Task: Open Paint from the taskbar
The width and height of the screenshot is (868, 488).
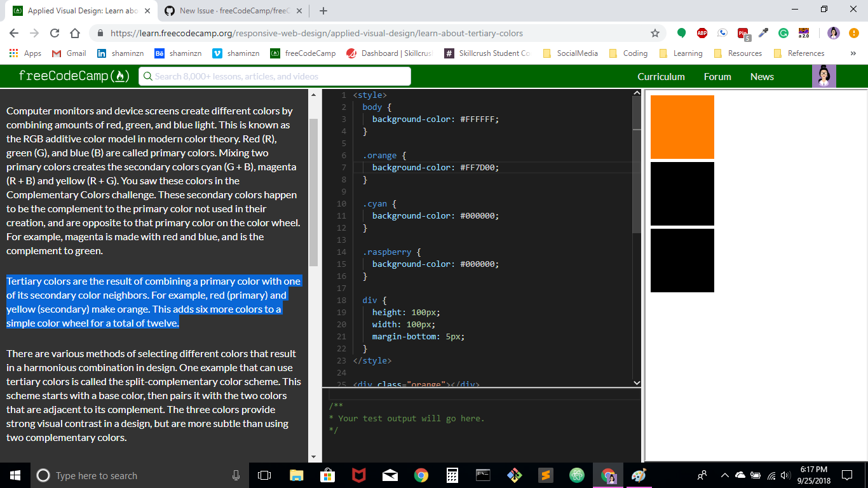Action: (x=639, y=475)
